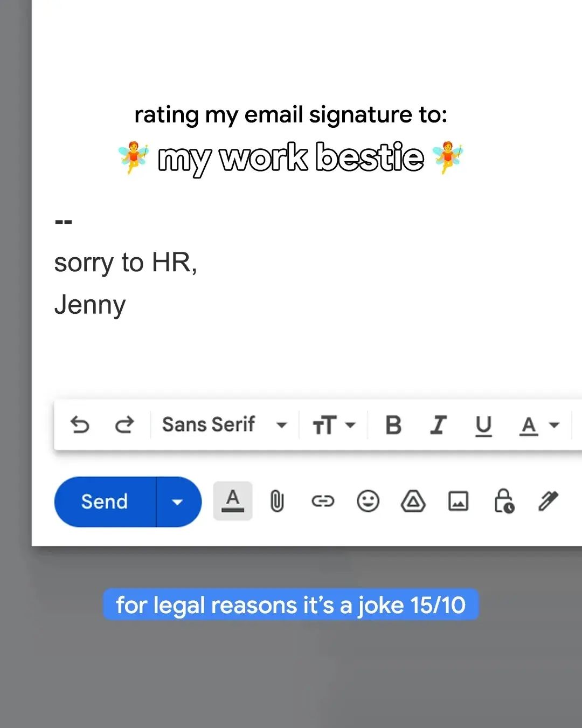
Task: Click the undo arrow icon
Action: pos(80,425)
